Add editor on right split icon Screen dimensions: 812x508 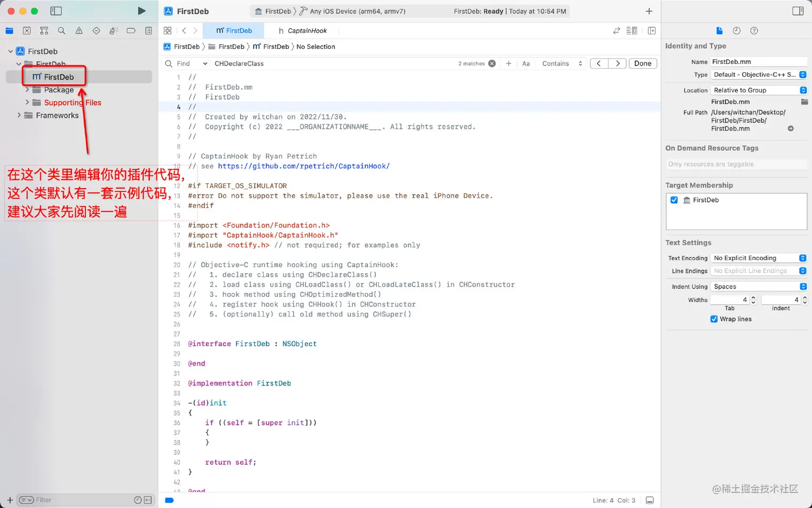[x=651, y=31]
